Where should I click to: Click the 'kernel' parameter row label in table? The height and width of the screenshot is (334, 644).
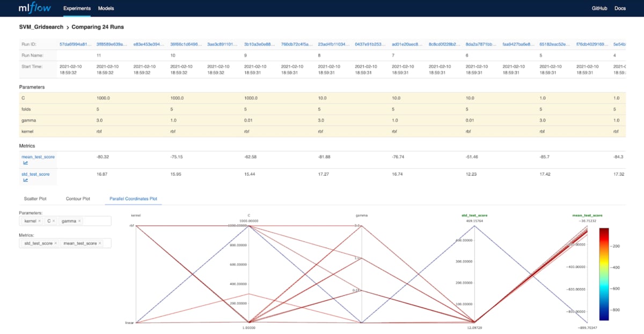pyautogui.click(x=28, y=132)
